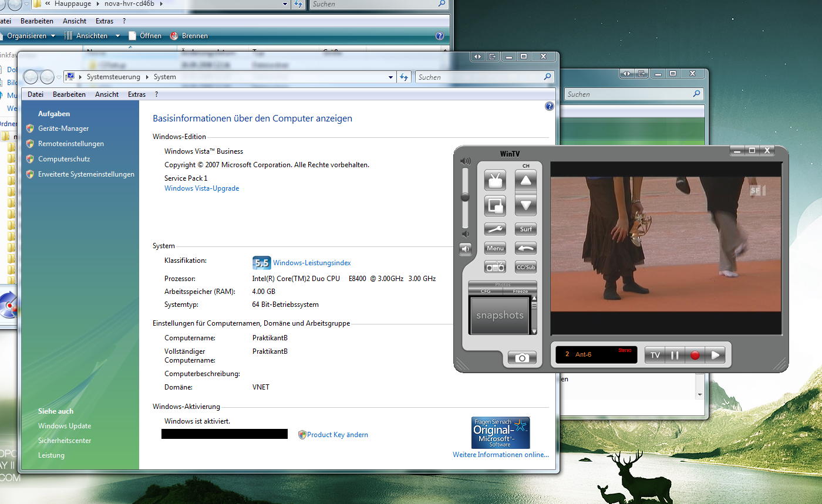Image resolution: width=822 pixels, height=504 pixels.
Task: Click the TV mode icon in WinTV
Action: (495, 180)
